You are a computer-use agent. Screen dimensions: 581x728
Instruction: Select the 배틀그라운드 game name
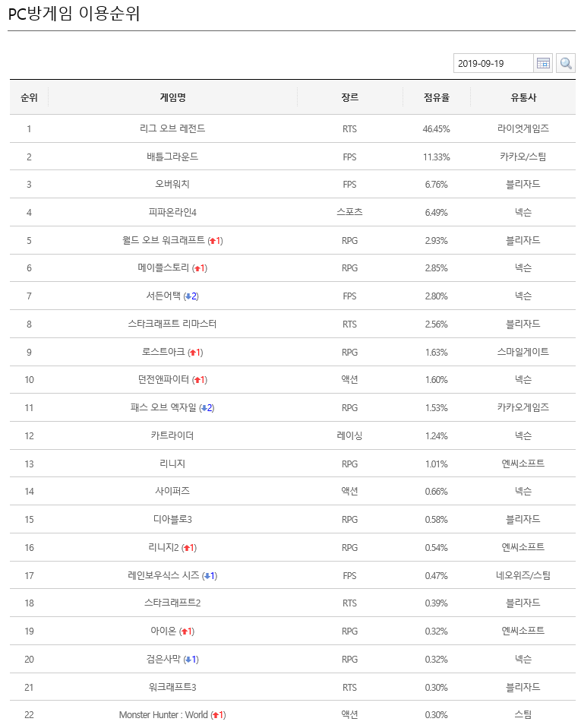pyautogui.click(x=172, y=157)
